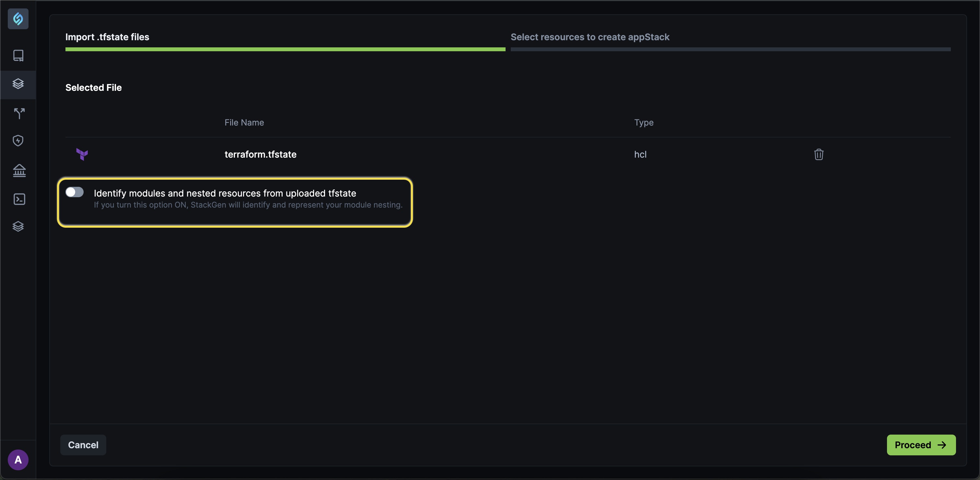Click the green progress bar under Import step
This screenshot has width=980, height=480.
(x=285, y=49)
